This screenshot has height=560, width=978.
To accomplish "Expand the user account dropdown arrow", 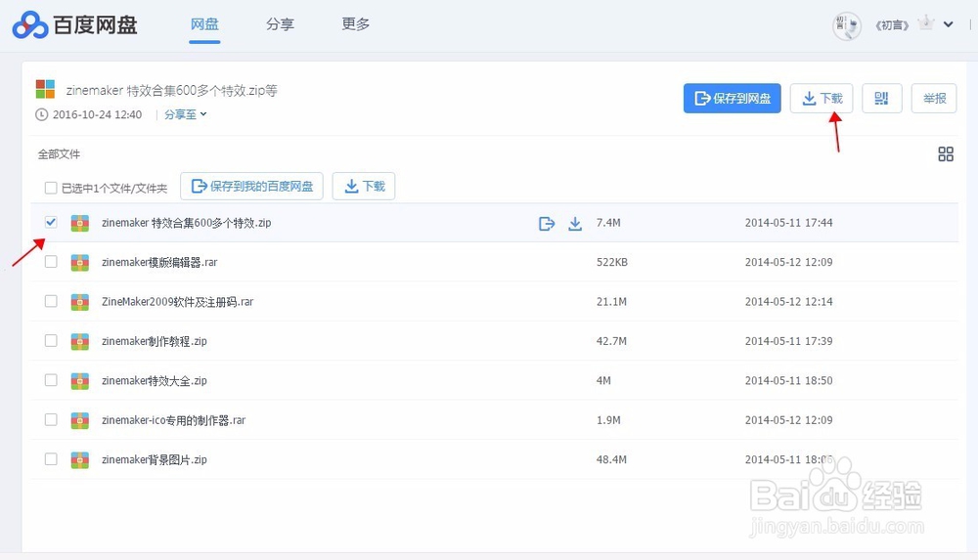I will pos(948,25).
